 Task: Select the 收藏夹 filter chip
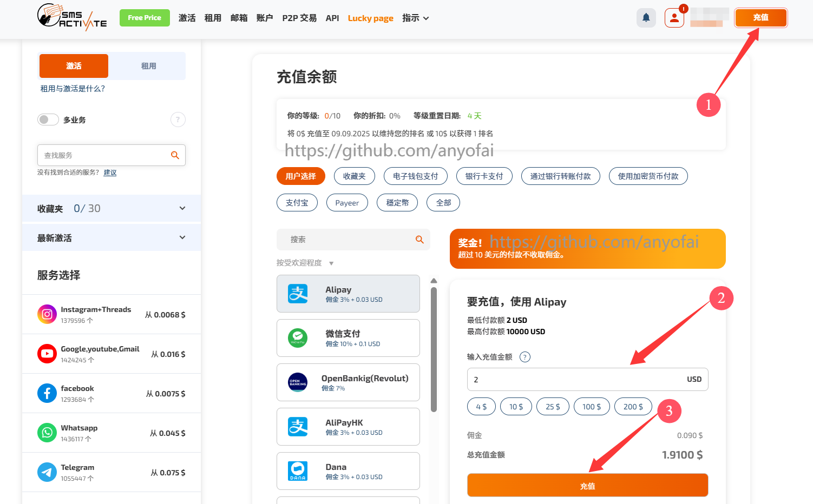[x=354, y=176]
